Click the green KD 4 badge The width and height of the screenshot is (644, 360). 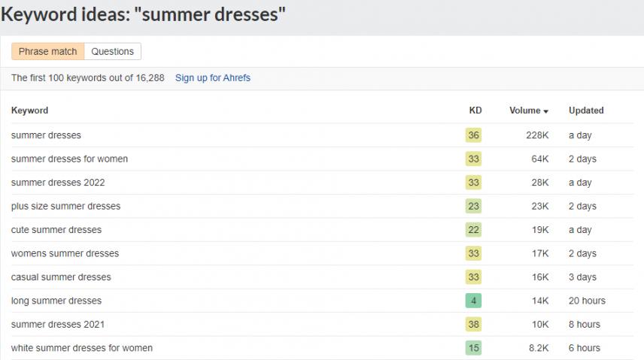coord(473,301)
